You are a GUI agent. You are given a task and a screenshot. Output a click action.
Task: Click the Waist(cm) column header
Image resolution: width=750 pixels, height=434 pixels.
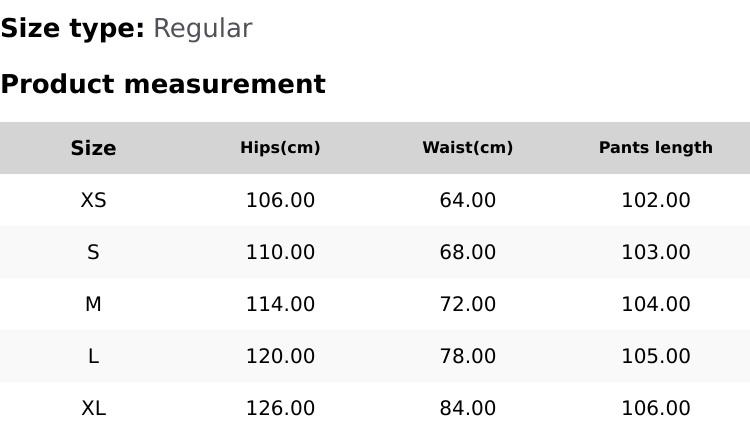(x=467, y=148)
